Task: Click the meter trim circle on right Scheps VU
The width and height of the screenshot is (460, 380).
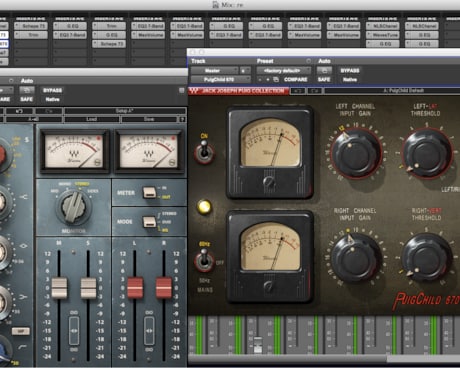Action: click(172, 162)
